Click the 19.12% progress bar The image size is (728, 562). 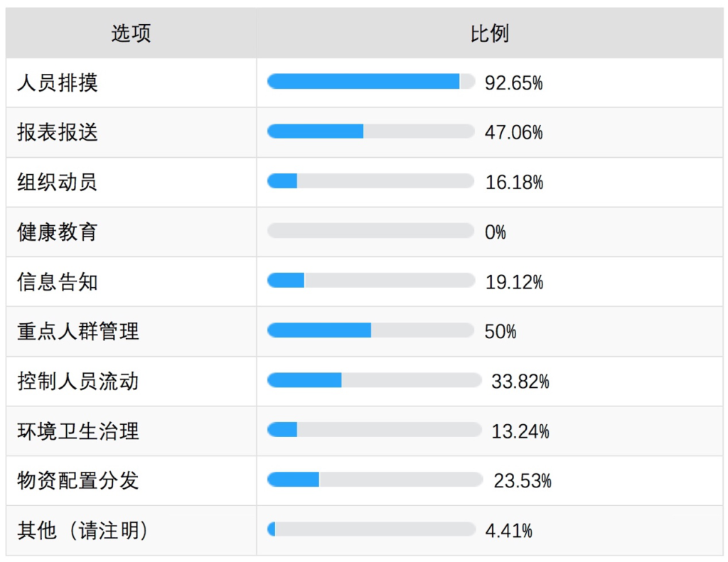371,281
